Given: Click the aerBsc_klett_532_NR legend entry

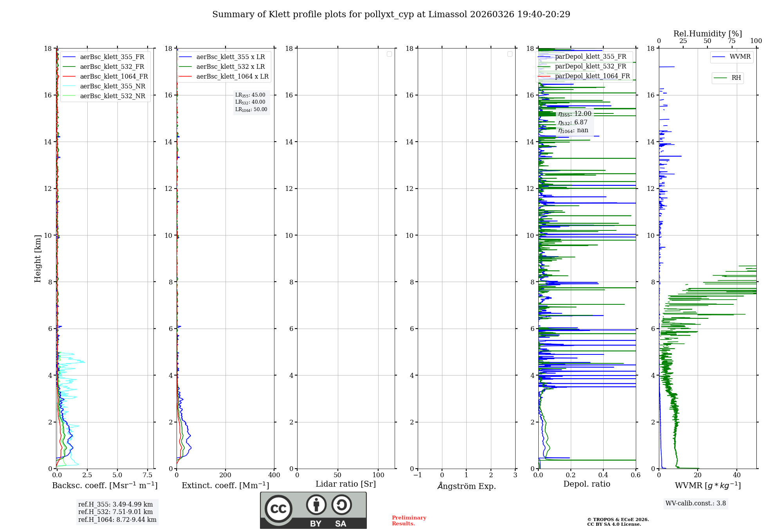Looking at the screenshot, I should [112, 96].
